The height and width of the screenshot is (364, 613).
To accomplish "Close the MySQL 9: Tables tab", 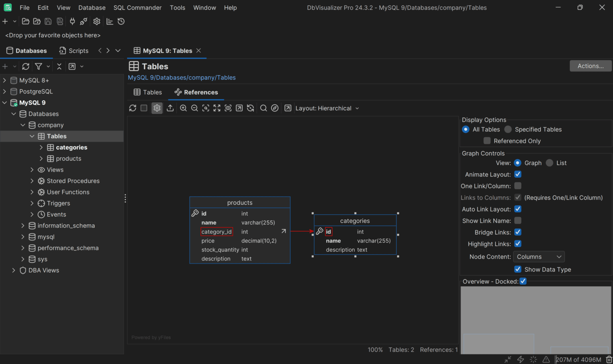I will coord(199,51).
